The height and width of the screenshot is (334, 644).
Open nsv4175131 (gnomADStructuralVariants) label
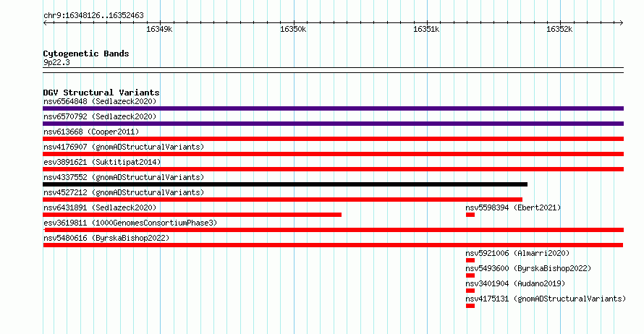pos(546,299)
